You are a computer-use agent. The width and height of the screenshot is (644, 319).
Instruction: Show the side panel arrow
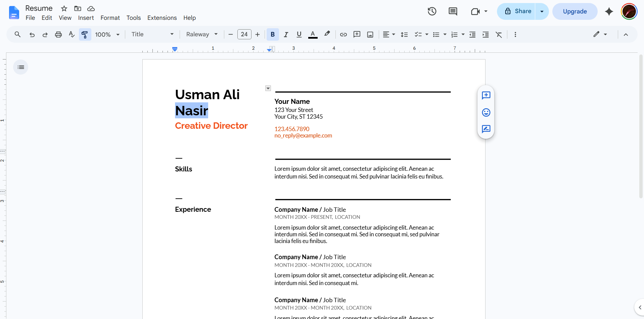(x=639, y=307)
